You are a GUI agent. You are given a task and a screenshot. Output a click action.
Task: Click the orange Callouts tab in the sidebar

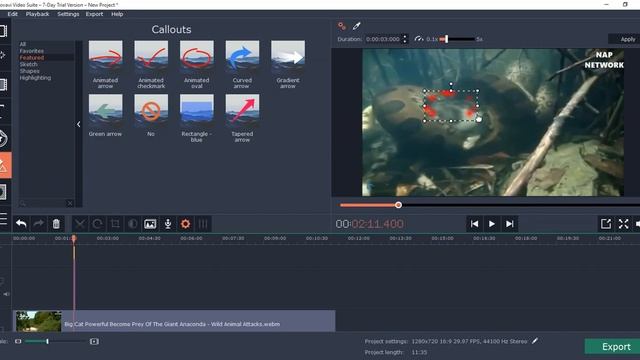click(x=4, y=165)
